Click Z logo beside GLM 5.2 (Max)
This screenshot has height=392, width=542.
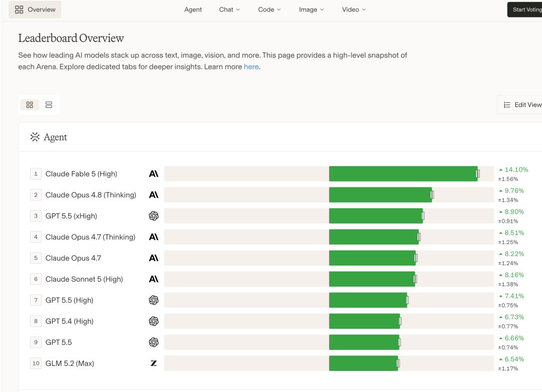154,363
